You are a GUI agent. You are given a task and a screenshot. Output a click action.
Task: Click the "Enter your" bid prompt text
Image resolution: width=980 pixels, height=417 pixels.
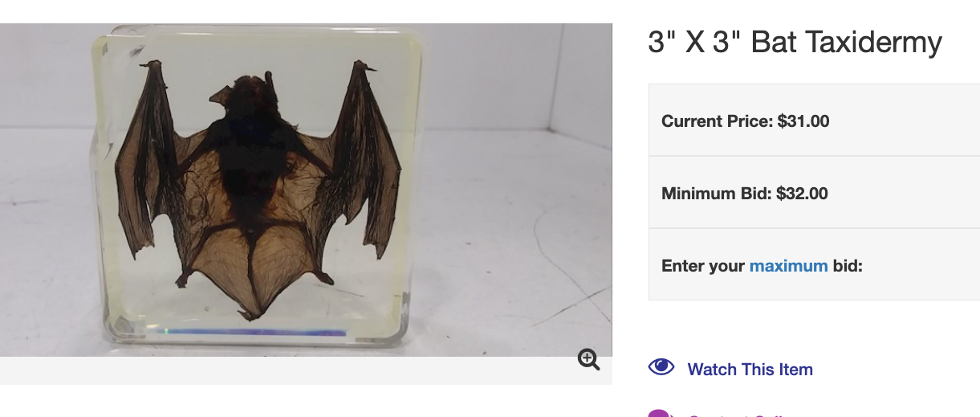point(703,266)
